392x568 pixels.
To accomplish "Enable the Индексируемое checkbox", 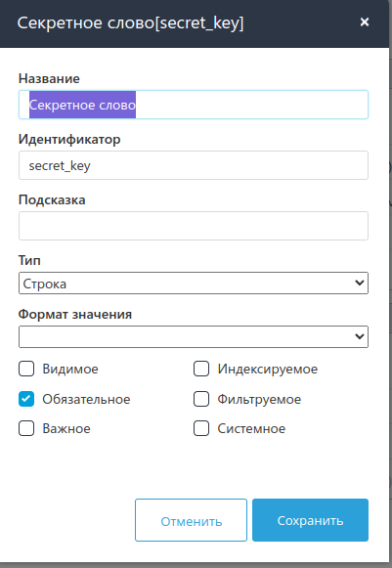I will (x=201, y=369).
